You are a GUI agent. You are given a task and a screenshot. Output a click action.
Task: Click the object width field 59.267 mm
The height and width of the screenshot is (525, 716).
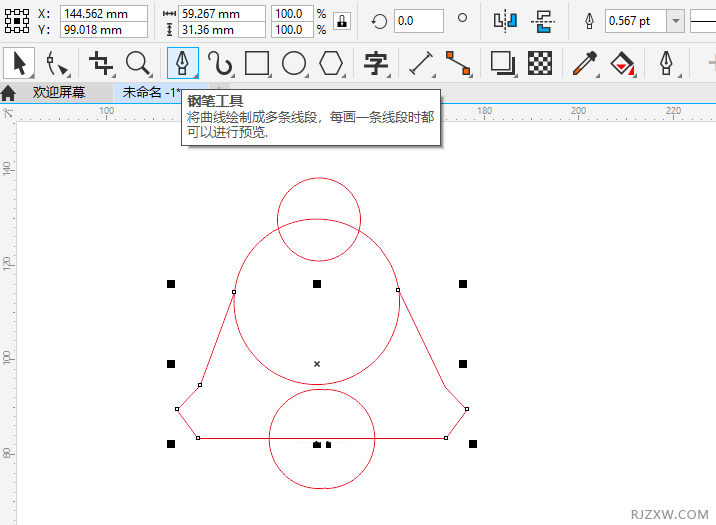(221, 14)
